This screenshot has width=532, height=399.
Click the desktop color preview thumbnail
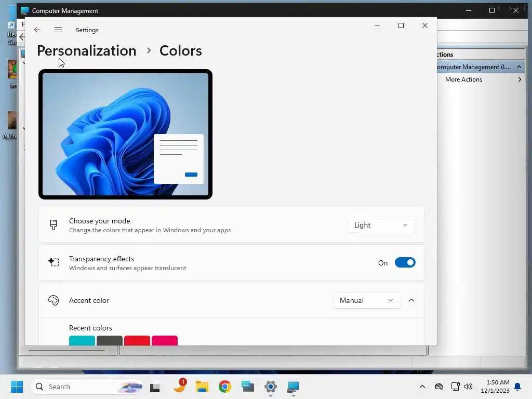tap(126, 135)
